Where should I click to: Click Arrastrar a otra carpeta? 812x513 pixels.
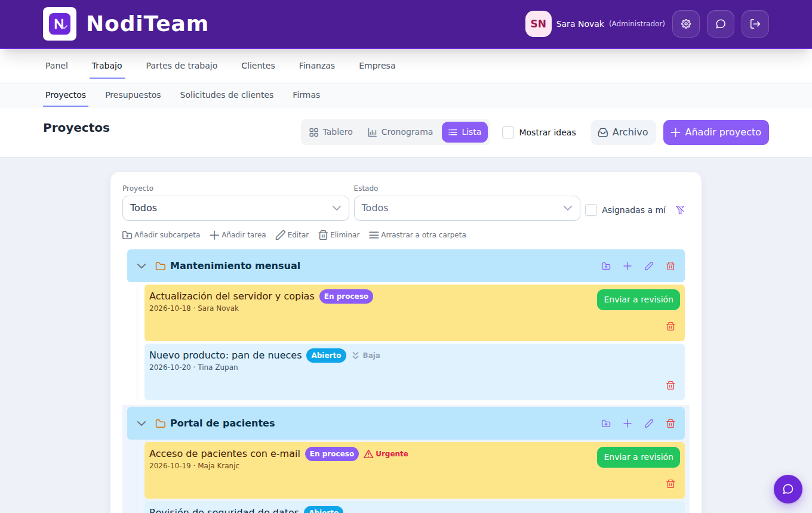tap(417, 235)
